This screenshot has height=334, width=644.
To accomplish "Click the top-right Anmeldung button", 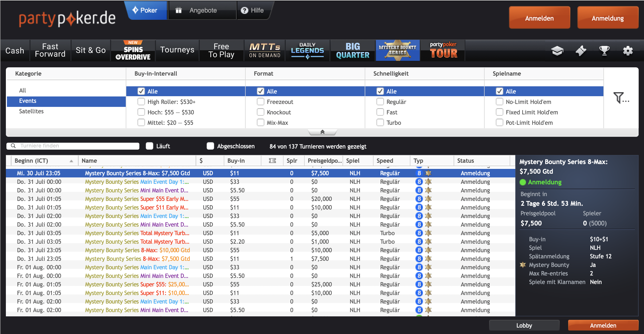I will tap(607, 18).
